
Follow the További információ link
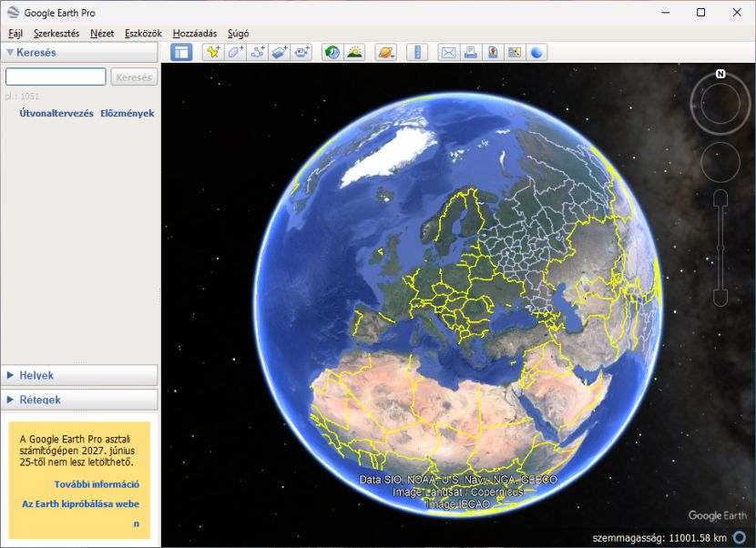[97, 484]
